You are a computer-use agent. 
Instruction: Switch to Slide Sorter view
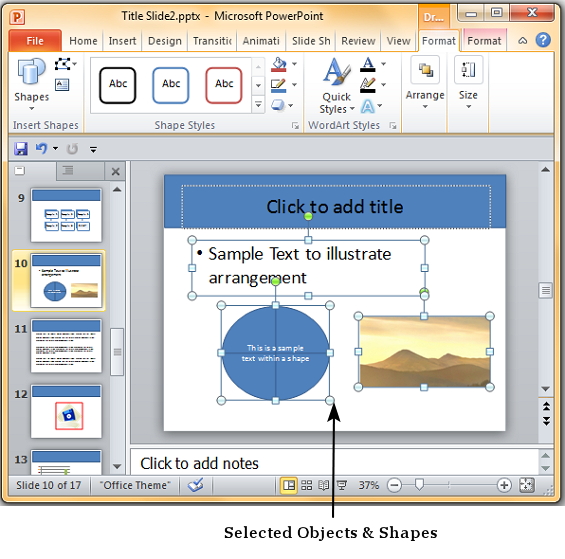[x=306, y=485]
